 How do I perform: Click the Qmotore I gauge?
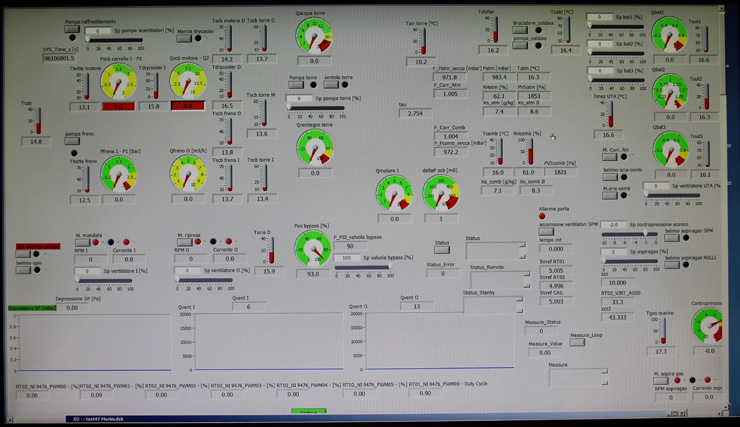pyautogui.click(x=394, y=193)
